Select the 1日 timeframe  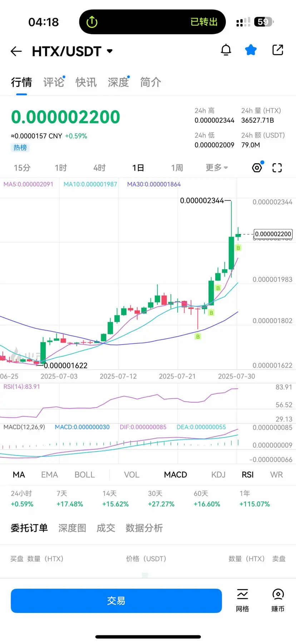point(138,168)
